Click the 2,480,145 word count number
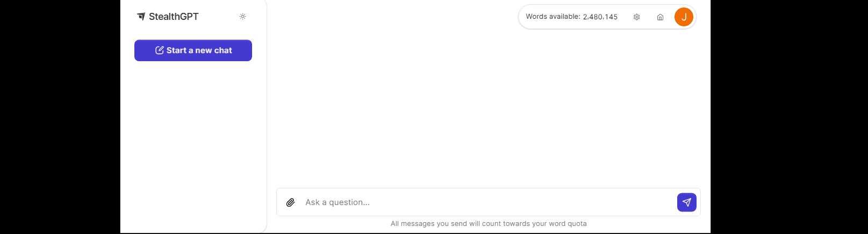The image size is (868, 234). tap(600, 17)
